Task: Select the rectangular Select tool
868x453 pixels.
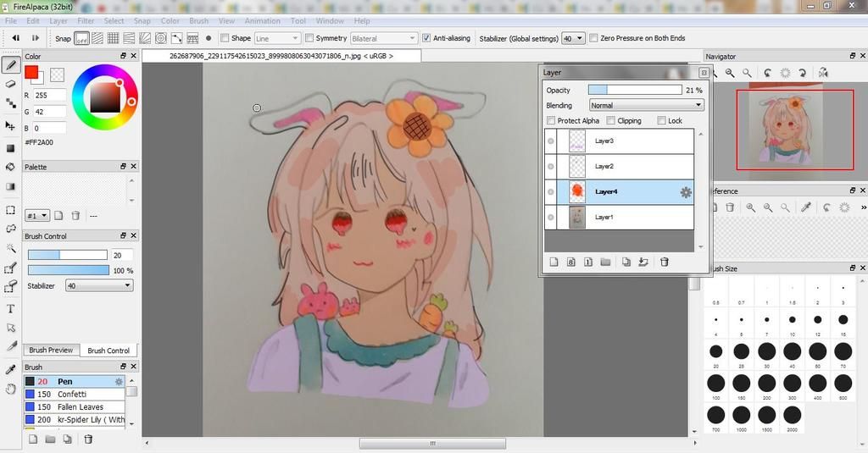Action: [x=10, y=210]
